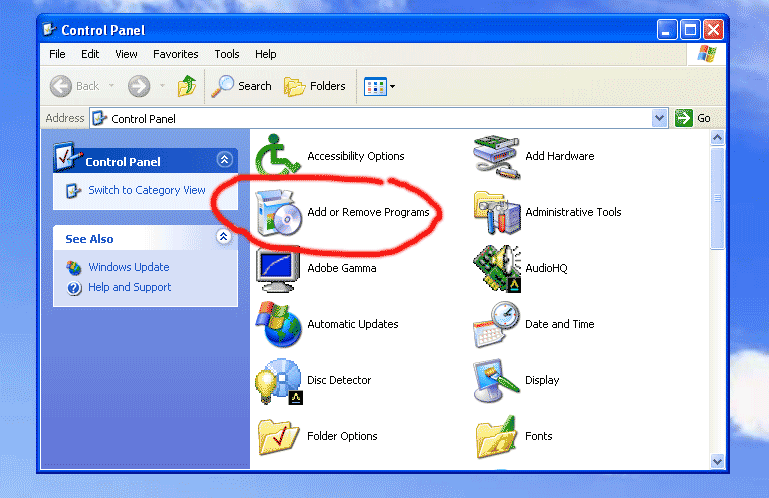Click the scrollbar up arrow
This screenshot has width=769, height=498.
717,138
